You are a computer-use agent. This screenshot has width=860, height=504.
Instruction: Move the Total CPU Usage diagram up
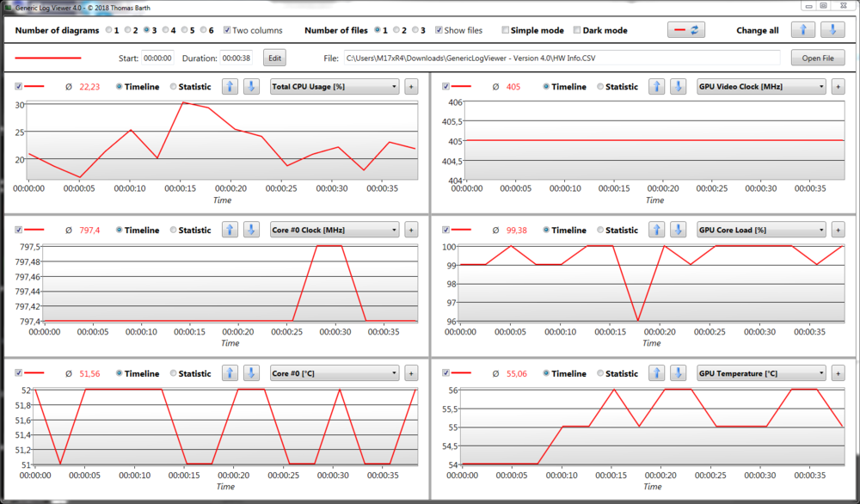(230, 86)
